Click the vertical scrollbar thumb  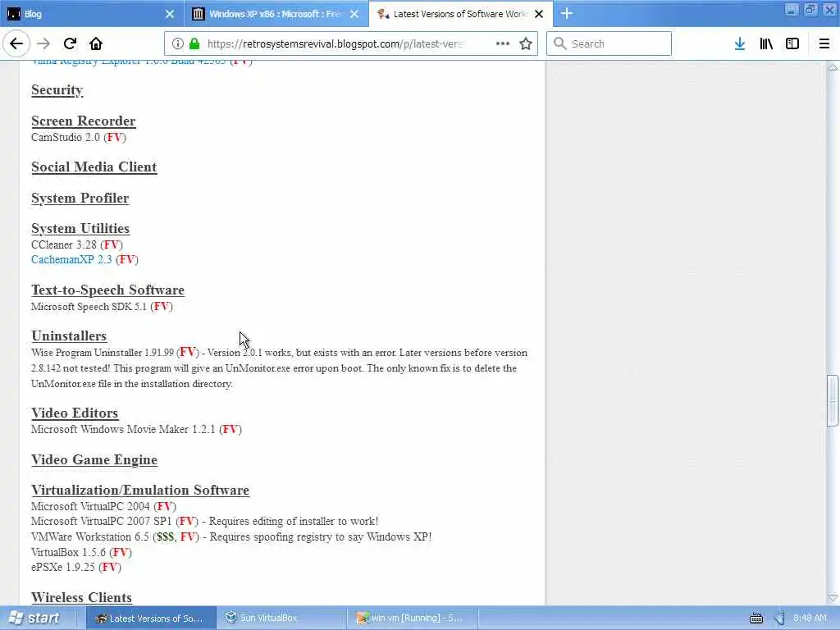point(832,400)
